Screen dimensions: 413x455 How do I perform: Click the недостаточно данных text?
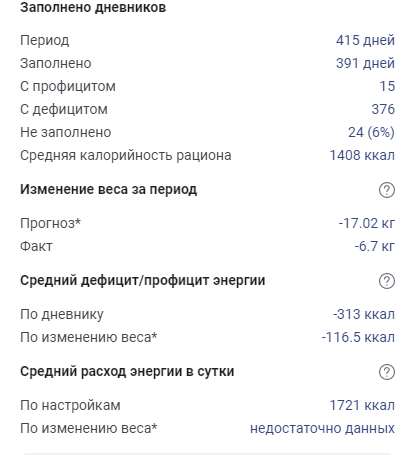point(322,428)
